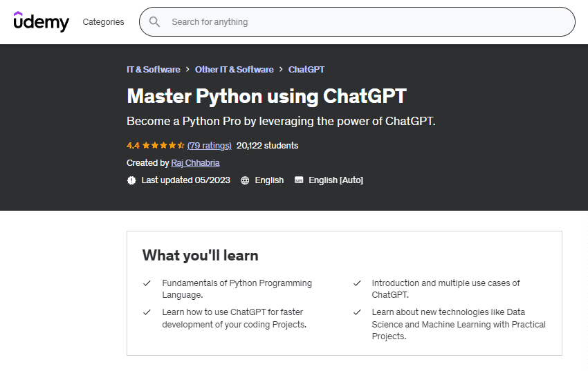The height and width of the screenshot is (371, 588).
Task: Go to IT & Software breadcrumb
Action: [153, 70]
